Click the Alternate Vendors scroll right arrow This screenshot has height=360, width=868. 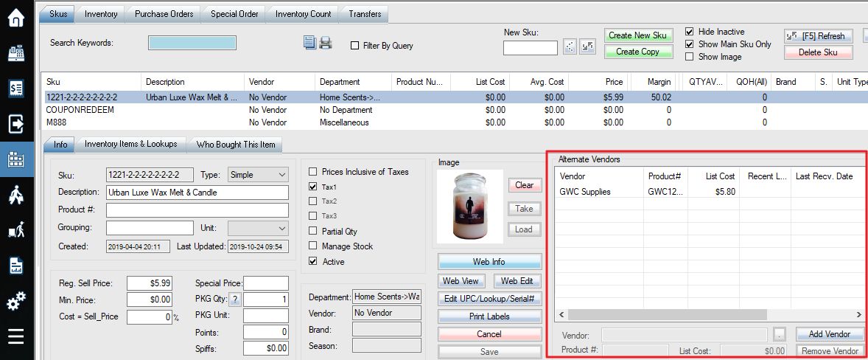(859, 314)
